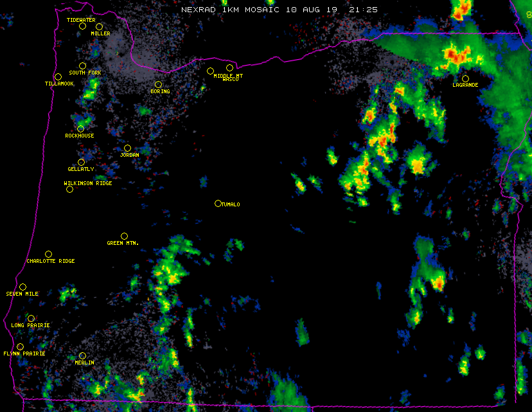This screenshot has height=412, width=532.
Task: Select the Tillamook station circle marker
Action: [58, 77]
